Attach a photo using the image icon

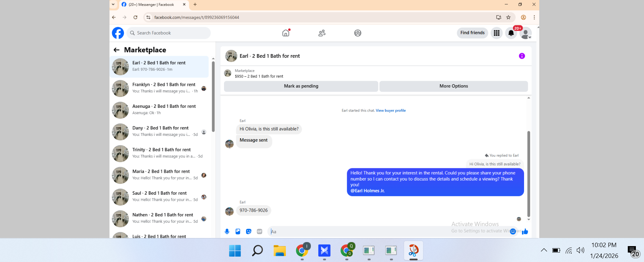(x=238, y=232)
